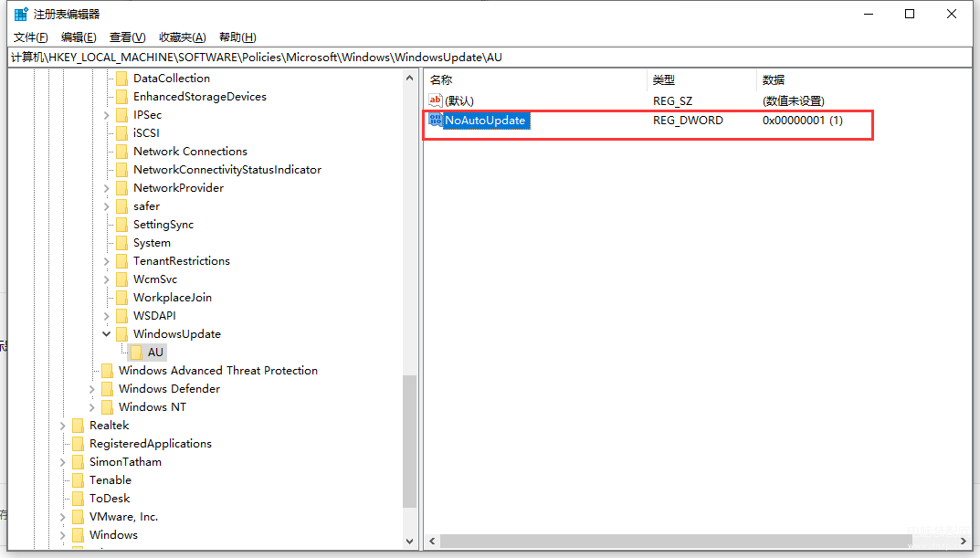The width and height of the screenshot is (980, 558).
Task: Expand the VMware, Inc. tree node
Action: [x=62, y=518]
